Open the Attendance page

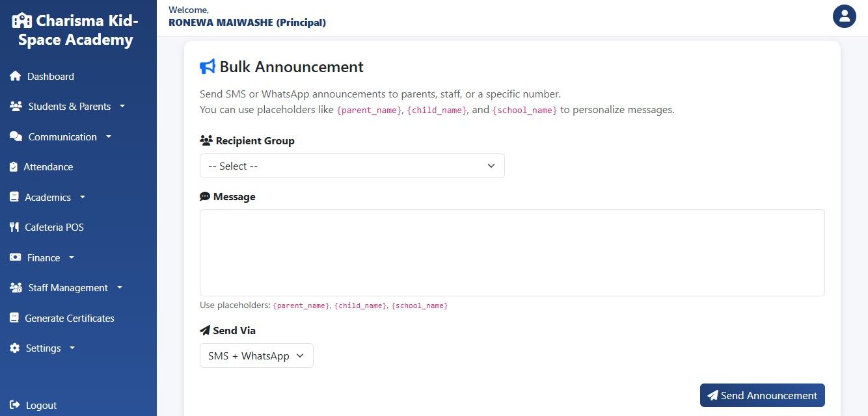pos(48,167)
